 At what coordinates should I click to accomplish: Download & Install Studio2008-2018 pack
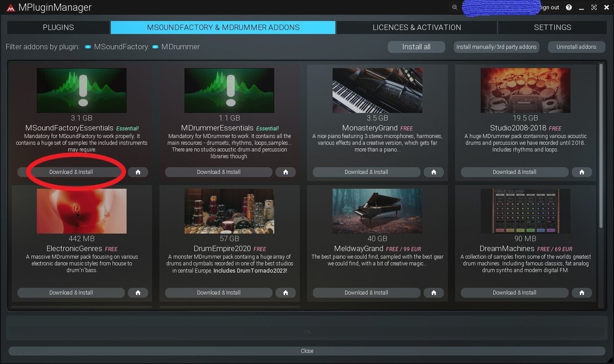(515, 172)
